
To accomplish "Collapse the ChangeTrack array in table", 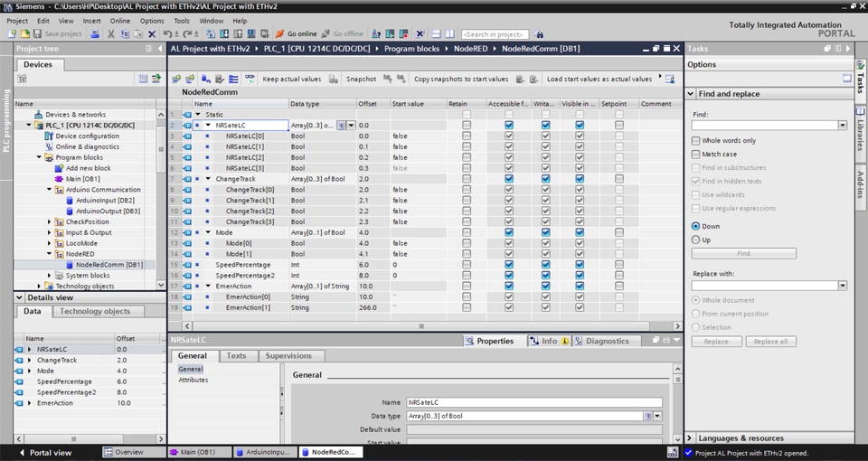I will pyautogui.click(x=208, y=179).
